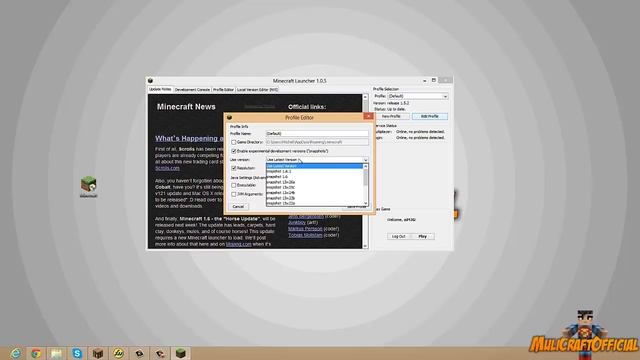Open the Local Version Editor (NYI) tab

pos(257,90)
